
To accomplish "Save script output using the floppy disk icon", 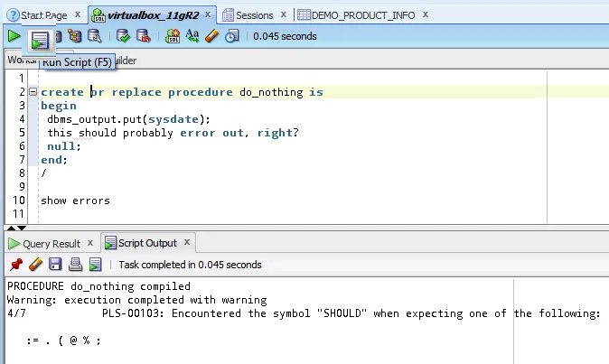I will [x=55, y=265].
